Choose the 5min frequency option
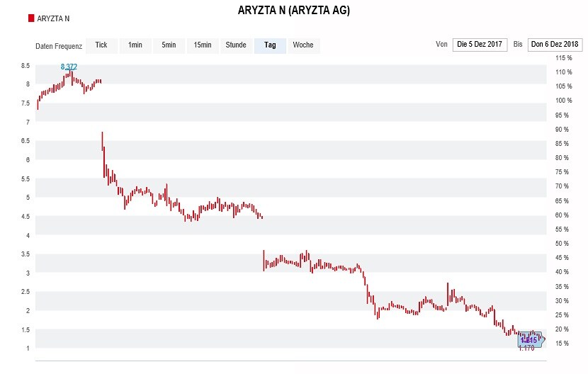 pos(169,45)
